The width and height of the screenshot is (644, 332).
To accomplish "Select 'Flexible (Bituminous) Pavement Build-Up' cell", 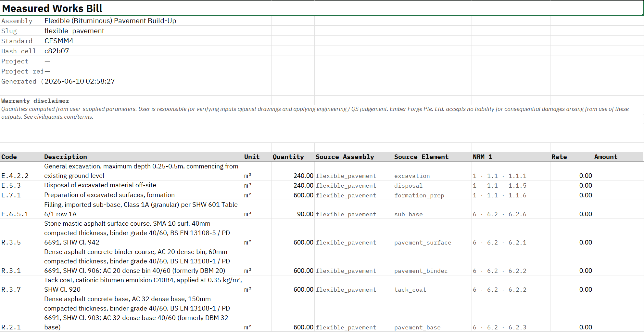I will [x=143, y=21].
